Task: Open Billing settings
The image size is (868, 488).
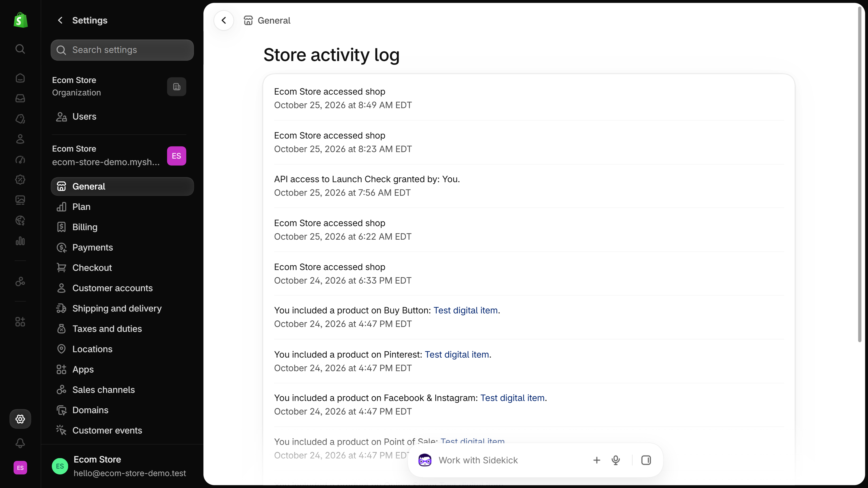Action: pos(122,227)
